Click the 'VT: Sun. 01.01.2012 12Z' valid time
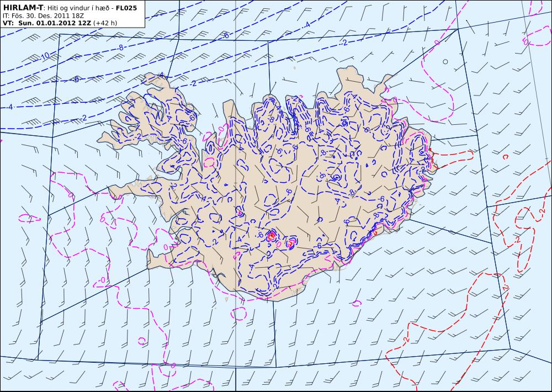The height and width of the screenshot is (392, 552). [47, 23]
